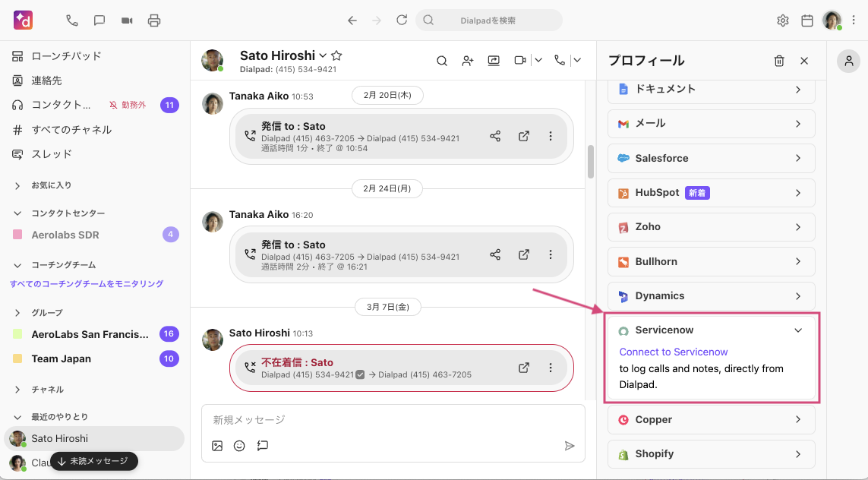Favorite Sato Hiroshi with star icon

336,55
